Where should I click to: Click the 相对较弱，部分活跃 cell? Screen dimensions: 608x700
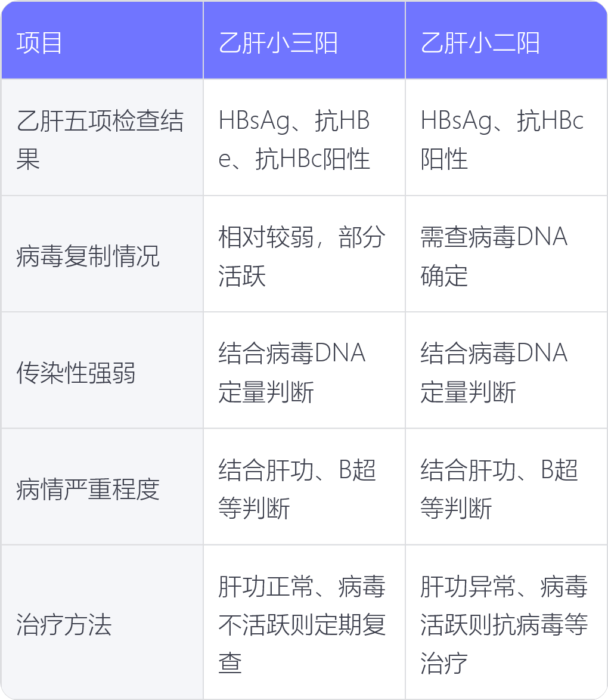(304, 254)
